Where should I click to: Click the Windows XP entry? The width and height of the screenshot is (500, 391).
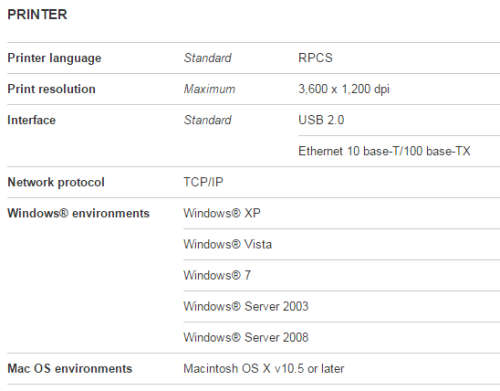(x=222, y=213)
